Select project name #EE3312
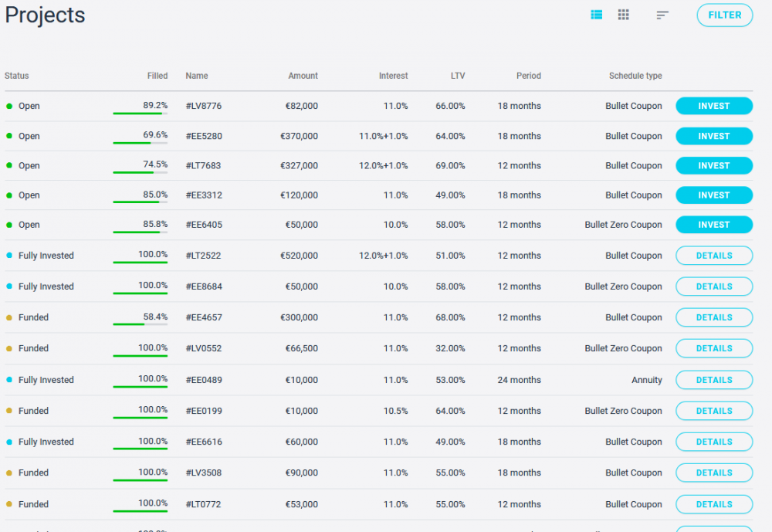The image size is (772, 532). coord(204,195)
